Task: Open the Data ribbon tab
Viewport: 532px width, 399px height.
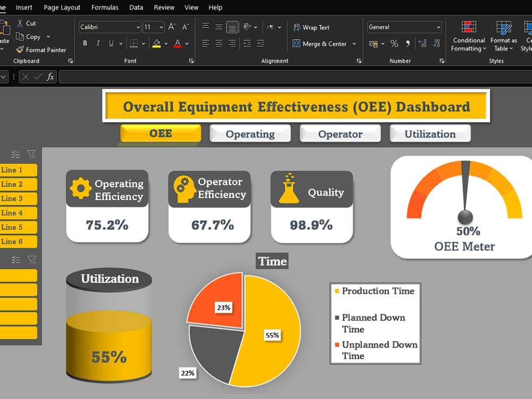Action: [x=136, y=7]
